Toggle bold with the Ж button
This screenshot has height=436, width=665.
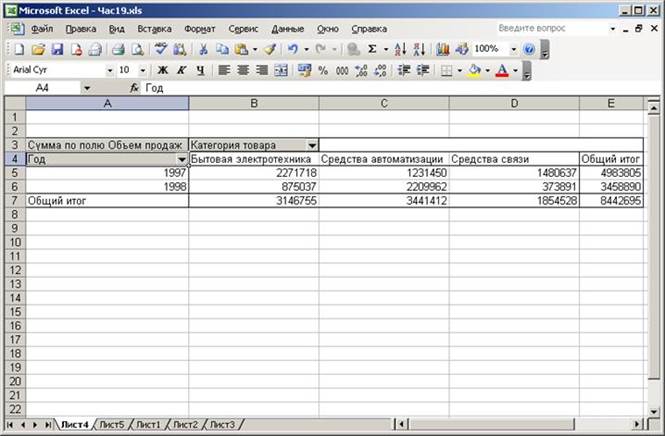point(162,70)
